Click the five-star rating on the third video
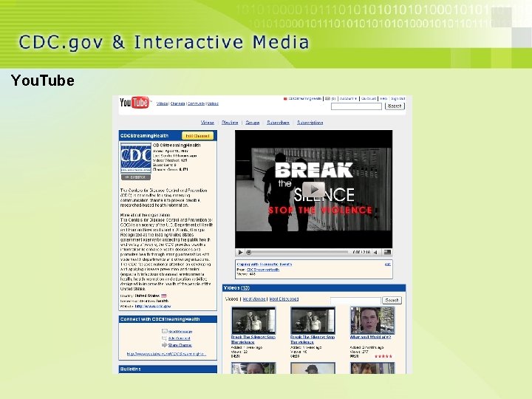532x399 pixels. tap(383, 356)
